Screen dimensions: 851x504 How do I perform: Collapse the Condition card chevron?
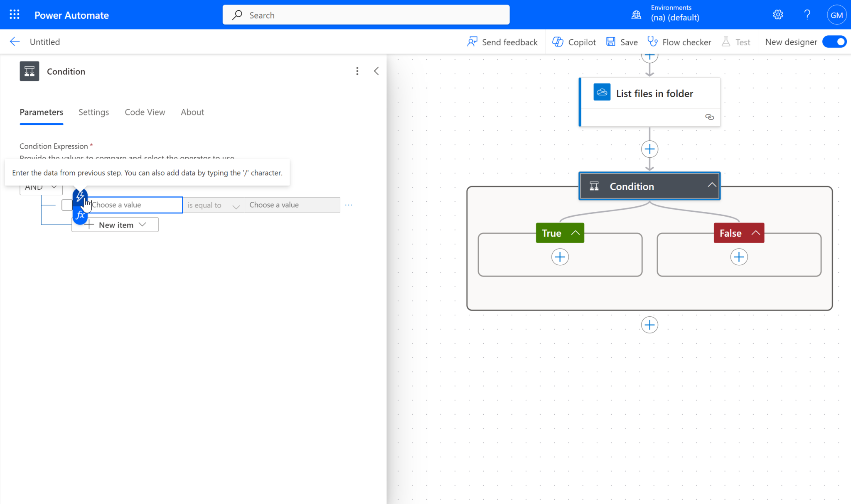(x=712, y=185)
